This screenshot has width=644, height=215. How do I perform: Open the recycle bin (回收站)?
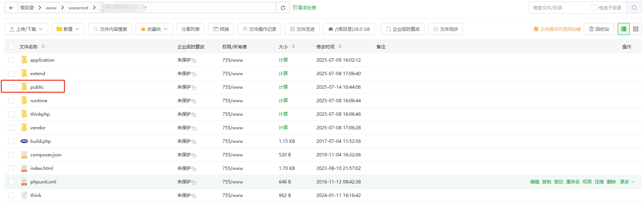tap(599, 29)
